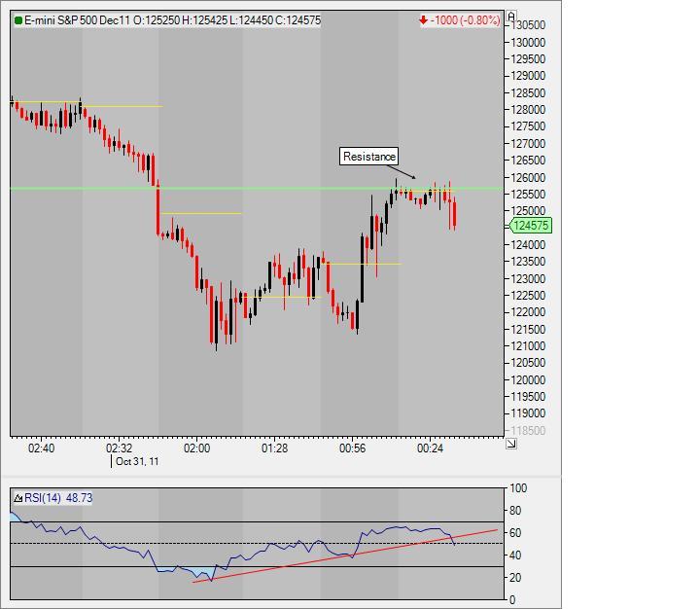Click the 128000 price axis label
The image size is (700, 609).
(528, 110)
